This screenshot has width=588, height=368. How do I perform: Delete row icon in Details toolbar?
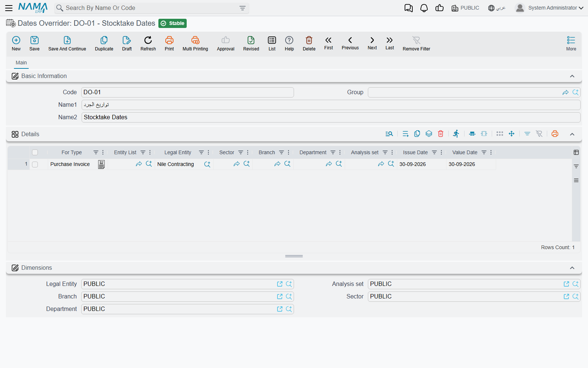click(441, 134)
